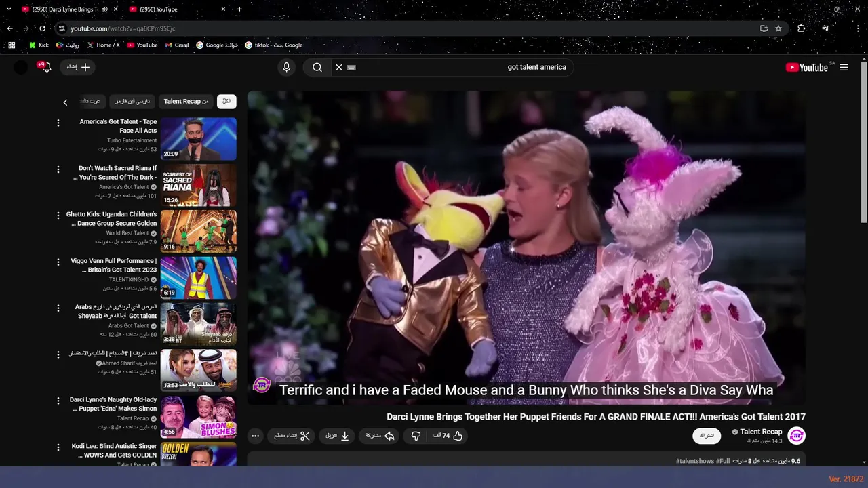The image size is (868, 488).
Task: Open the browser extensions puzzle icon
Action: [802, 28]
